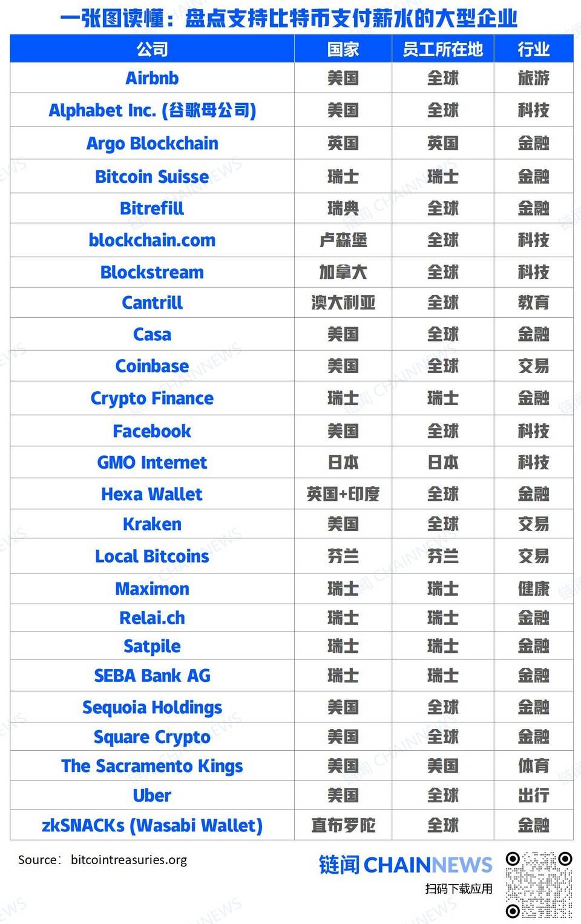
Task: Open zkSNACKs (Wasabi Wallet) entry
Action: tap(152, 825)
